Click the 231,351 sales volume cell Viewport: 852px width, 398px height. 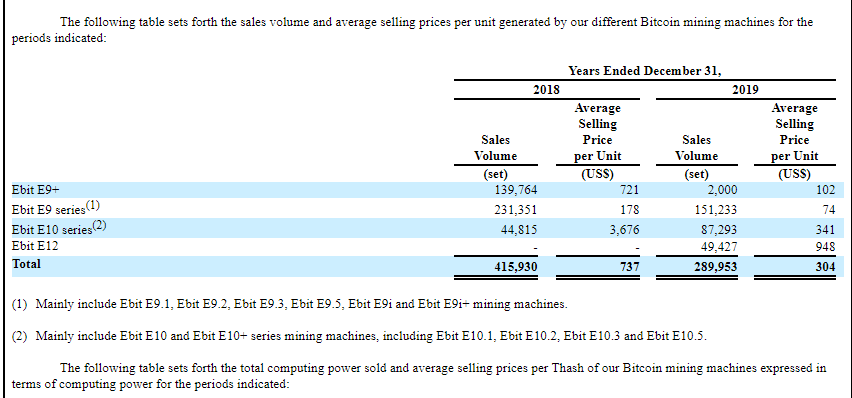[515, 209]
